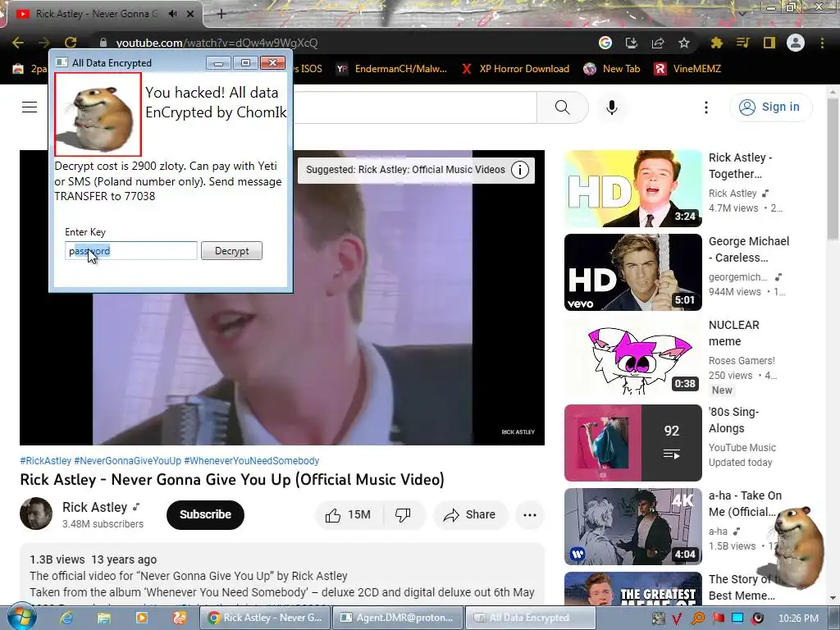Switch to Agent.DMR@proton taskbar window

tap(397, 618)
